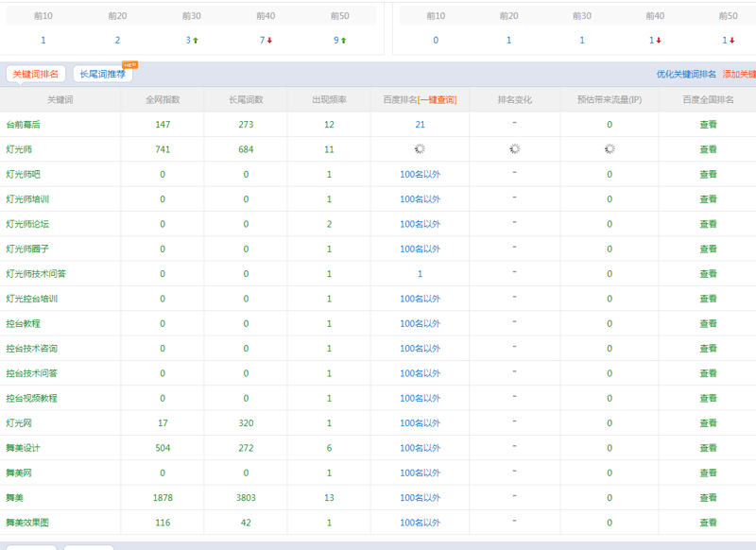Click the right 前10 count 0
The width and height of the screenshot is (756, 550).
click(436, 40)
